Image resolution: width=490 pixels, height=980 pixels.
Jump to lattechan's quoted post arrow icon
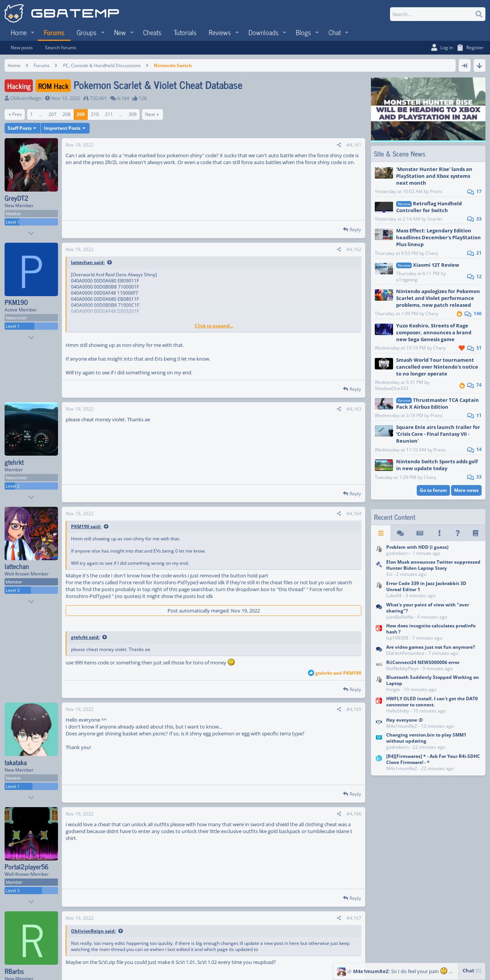(x=110, y=263)
